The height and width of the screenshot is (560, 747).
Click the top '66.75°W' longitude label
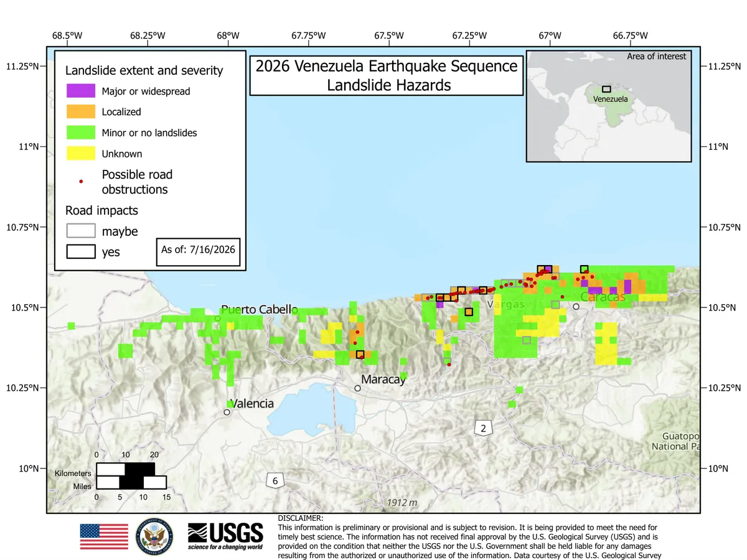(631, 35)
